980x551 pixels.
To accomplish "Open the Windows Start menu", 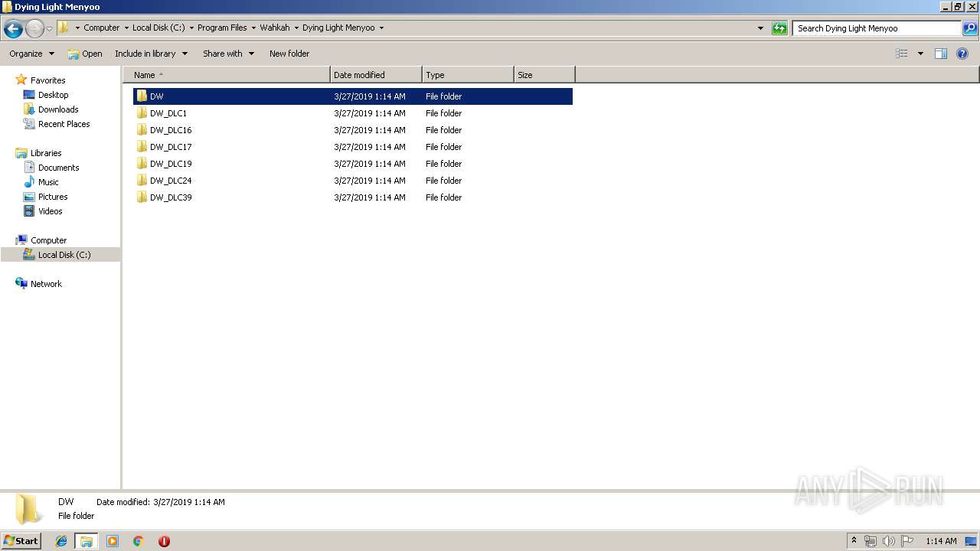I will [x=21, y=540].
